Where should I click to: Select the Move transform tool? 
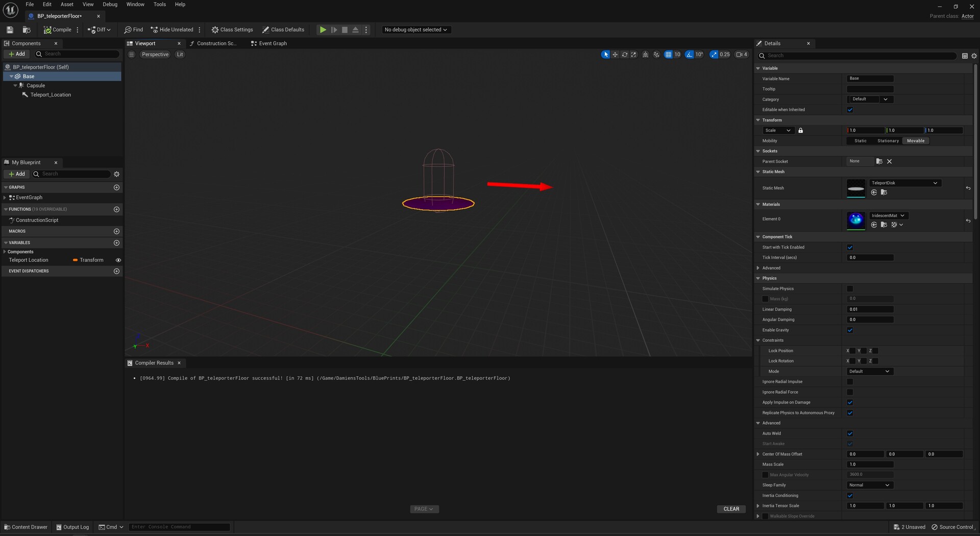(615, 54)
